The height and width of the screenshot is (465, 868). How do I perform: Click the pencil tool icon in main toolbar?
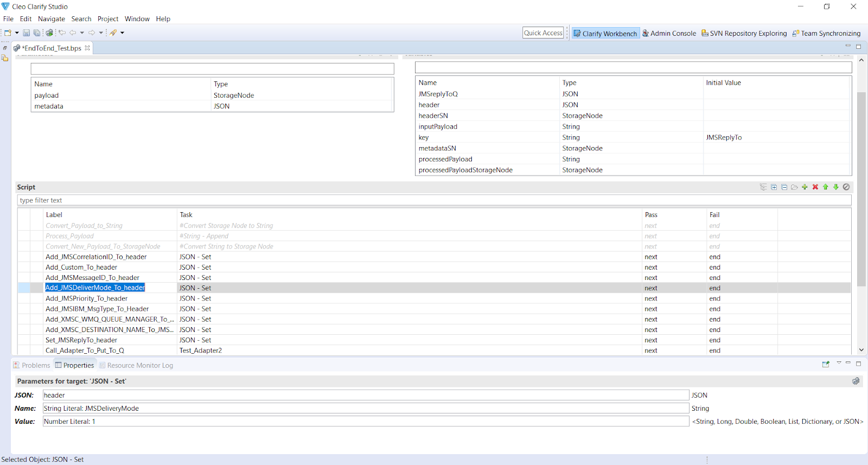(113, 33)
